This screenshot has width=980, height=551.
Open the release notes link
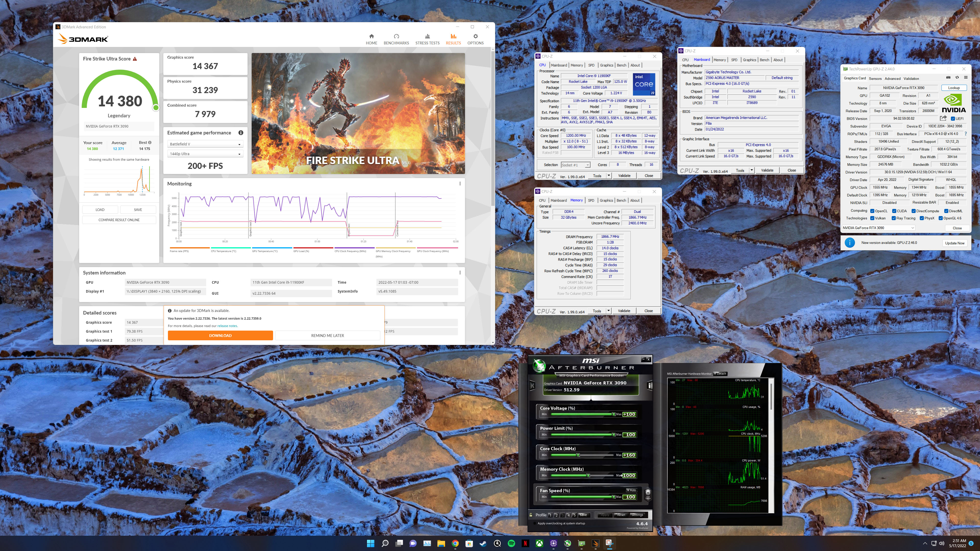pyautogui.click(x=227, y=326)
